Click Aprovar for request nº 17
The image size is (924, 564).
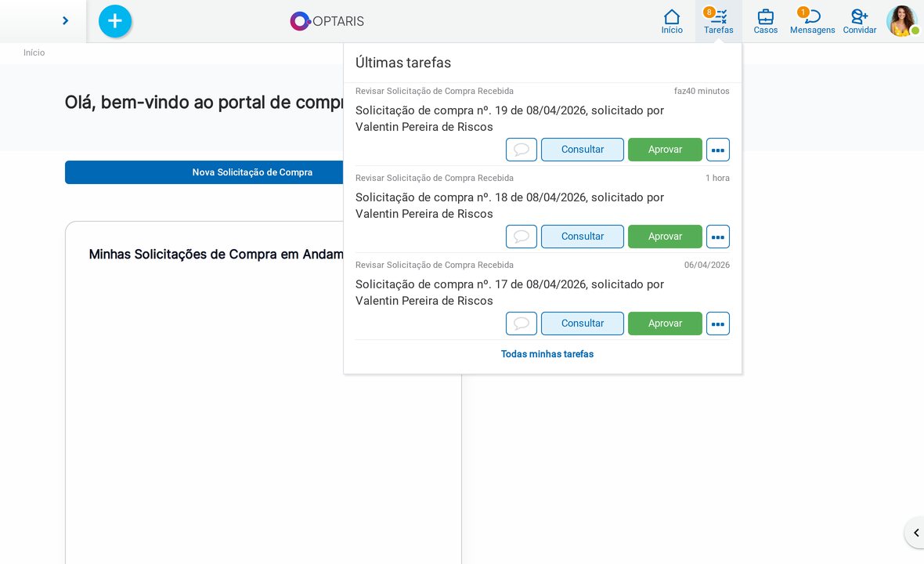click(665, 324)
